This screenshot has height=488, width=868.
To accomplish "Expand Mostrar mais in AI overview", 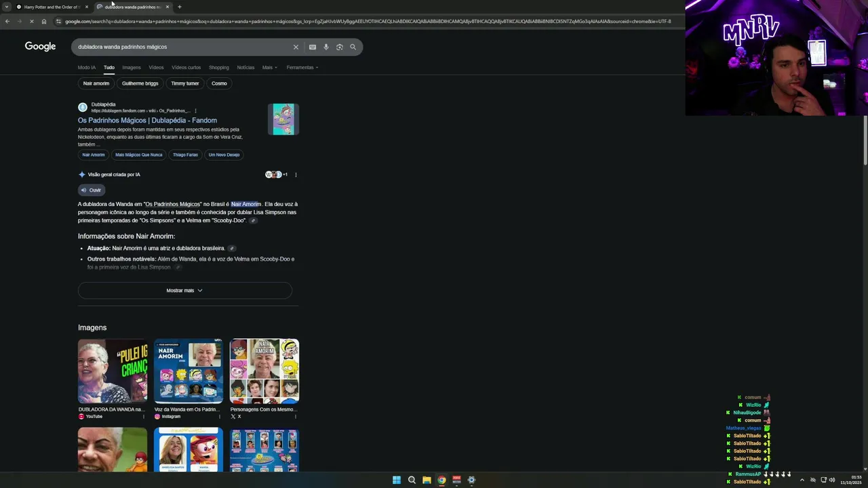I will [x=184, y=290].
